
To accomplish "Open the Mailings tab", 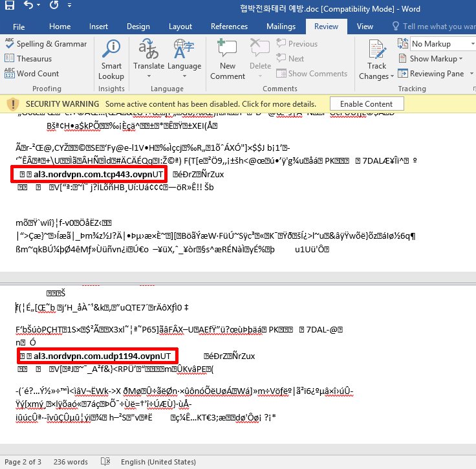I will coord(281,27).
